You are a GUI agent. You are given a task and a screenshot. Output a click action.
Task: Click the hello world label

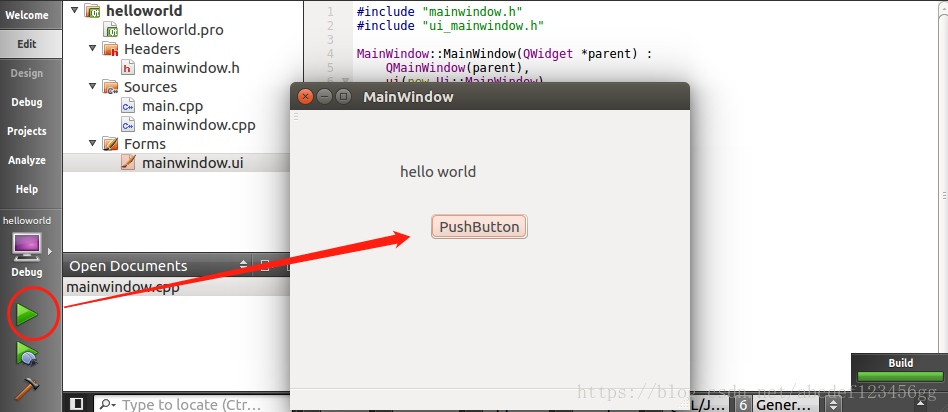(x=438, y=172)
